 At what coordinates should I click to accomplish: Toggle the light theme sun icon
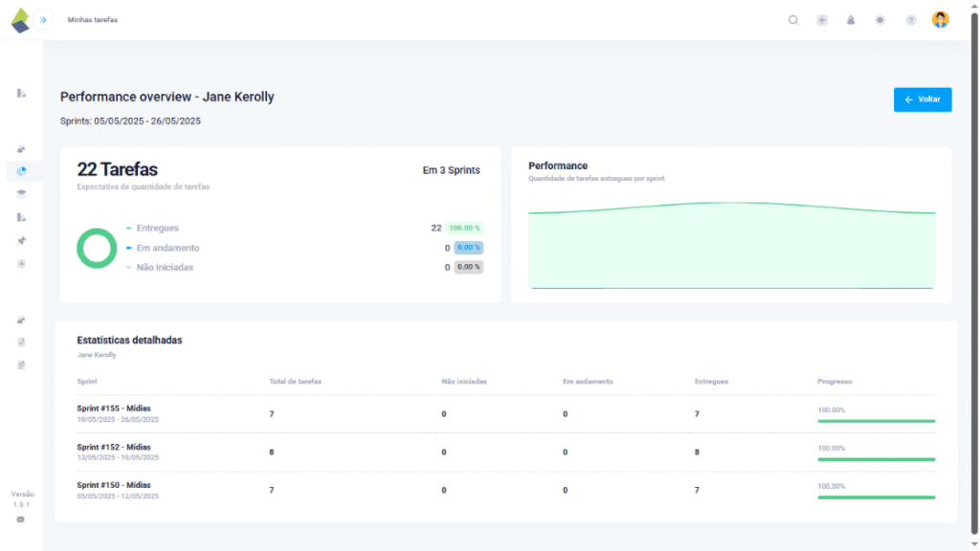880,20
